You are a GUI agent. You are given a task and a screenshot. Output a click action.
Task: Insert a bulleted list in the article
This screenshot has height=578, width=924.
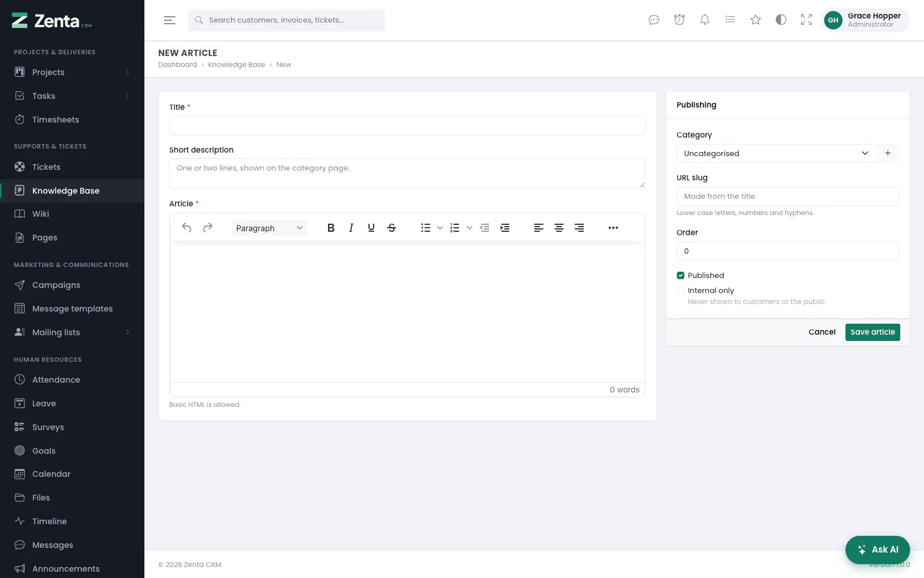pos(426,228)
